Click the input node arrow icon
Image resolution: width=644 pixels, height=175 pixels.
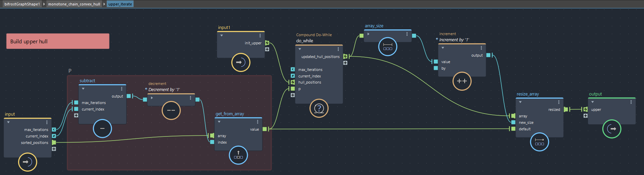[x=27, y=162]
